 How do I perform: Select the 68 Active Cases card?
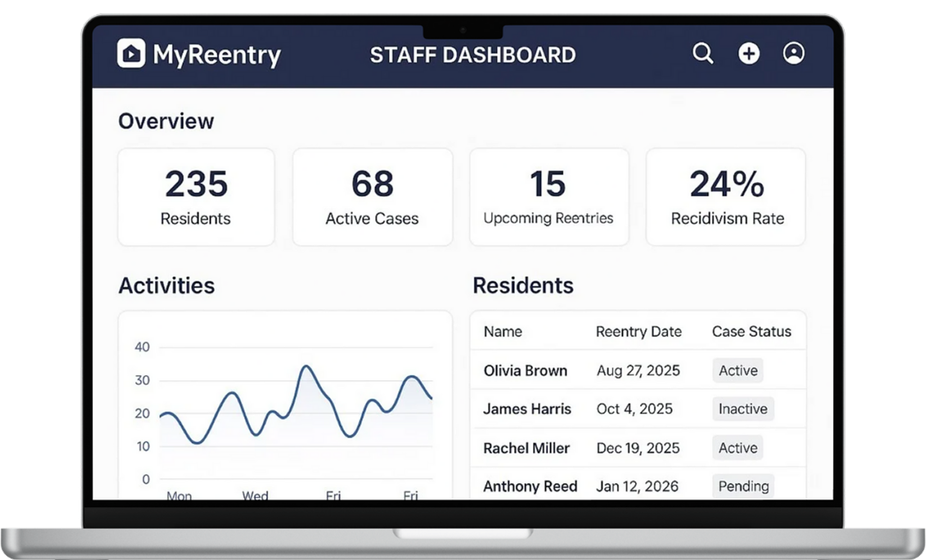tap(372, 197)
